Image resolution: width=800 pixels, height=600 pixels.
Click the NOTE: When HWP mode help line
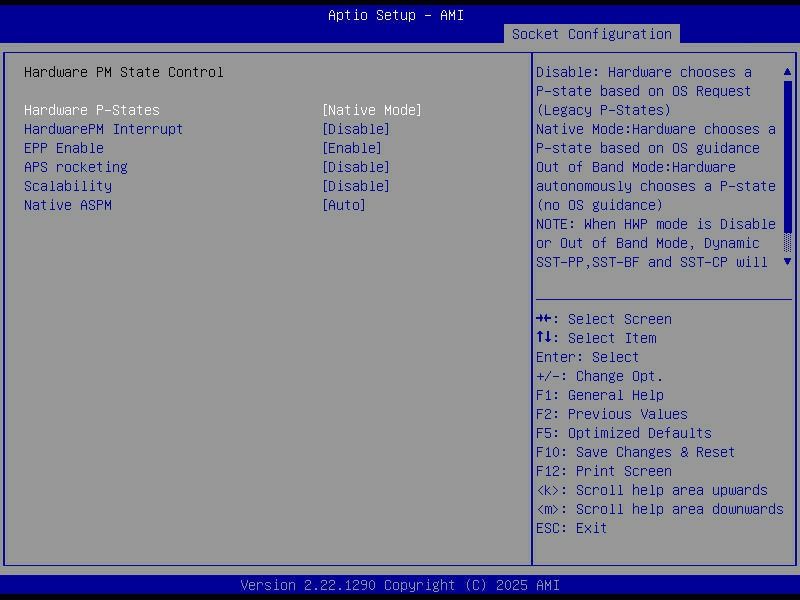click(656, 224)
